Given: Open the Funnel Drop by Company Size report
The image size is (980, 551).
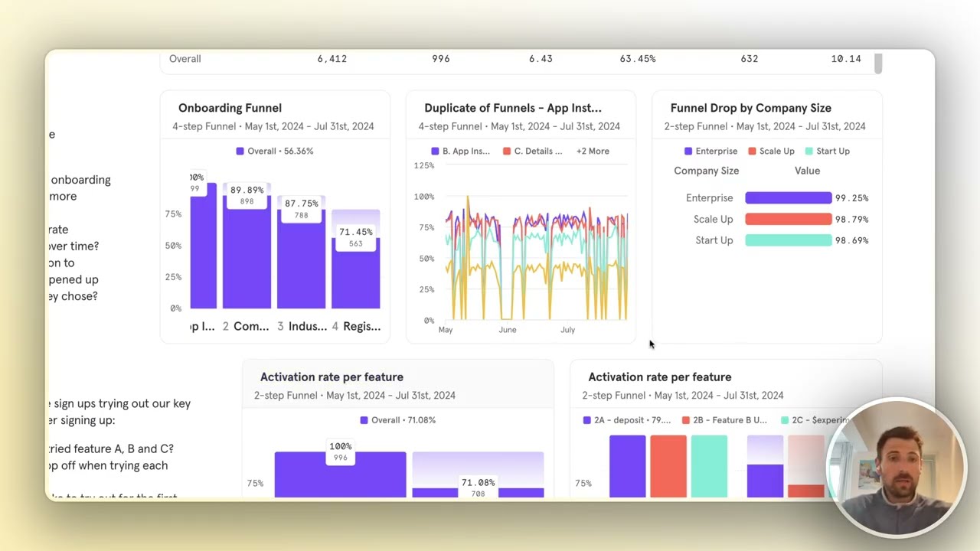Looking at the screenshot, I should pos(750,108).
